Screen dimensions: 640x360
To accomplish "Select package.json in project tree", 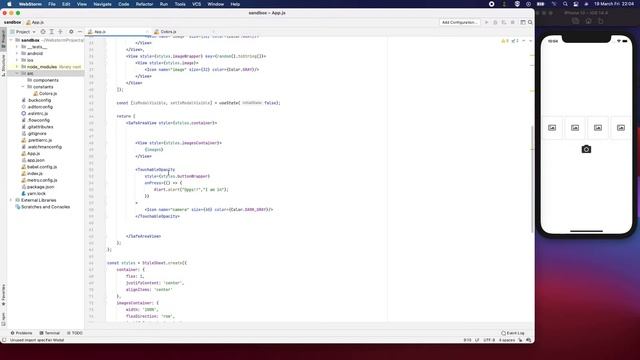I will pyautogui.click(x=38, y=187).
